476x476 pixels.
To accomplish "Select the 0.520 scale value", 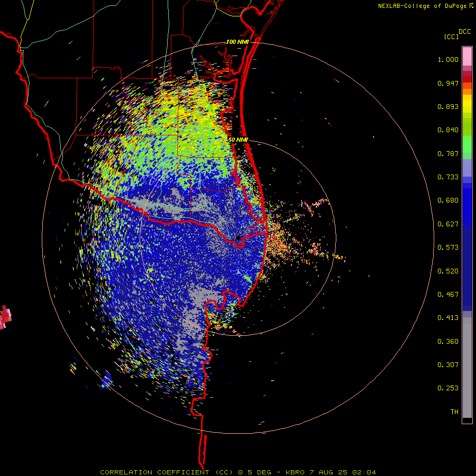I will (448, 271).
